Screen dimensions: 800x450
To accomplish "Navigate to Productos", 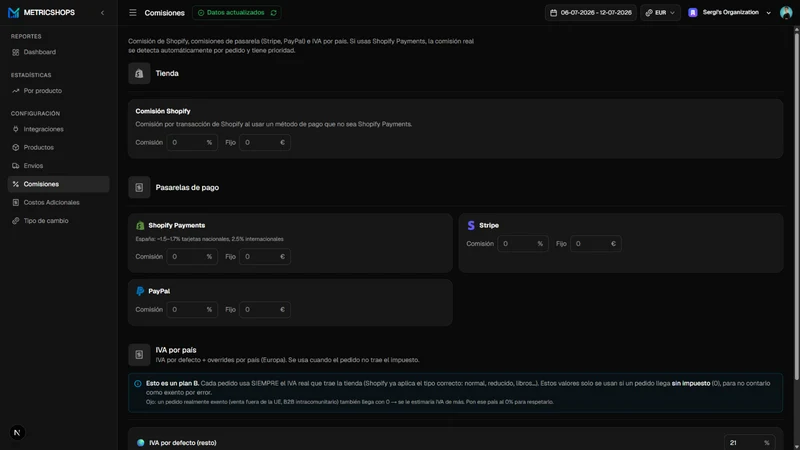I will click(58, 147).
